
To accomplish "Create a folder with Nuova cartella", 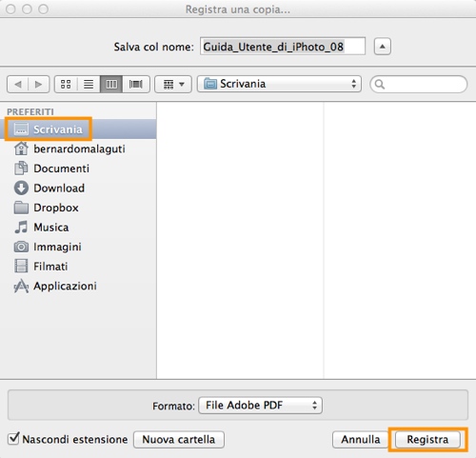I will point(179,440).
